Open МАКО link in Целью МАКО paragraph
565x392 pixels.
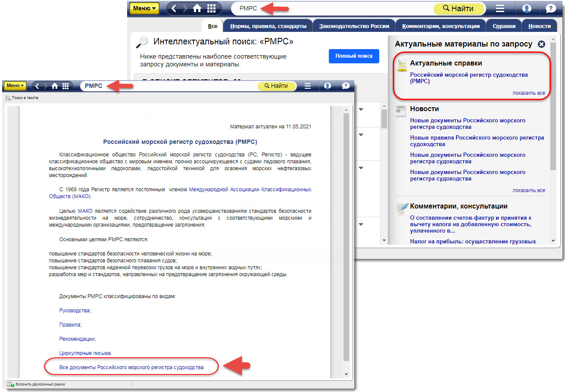pos(85,211)
